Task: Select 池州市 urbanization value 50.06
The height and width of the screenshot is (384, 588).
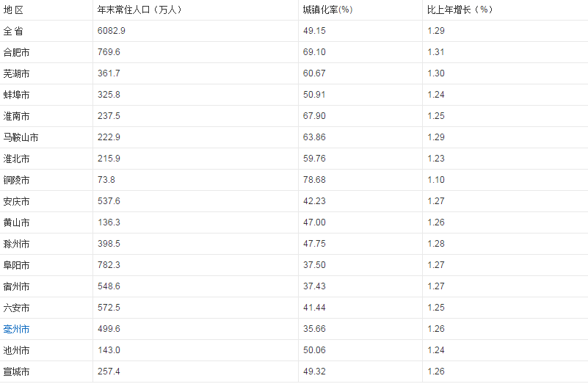Action: (x=314, y=350)
